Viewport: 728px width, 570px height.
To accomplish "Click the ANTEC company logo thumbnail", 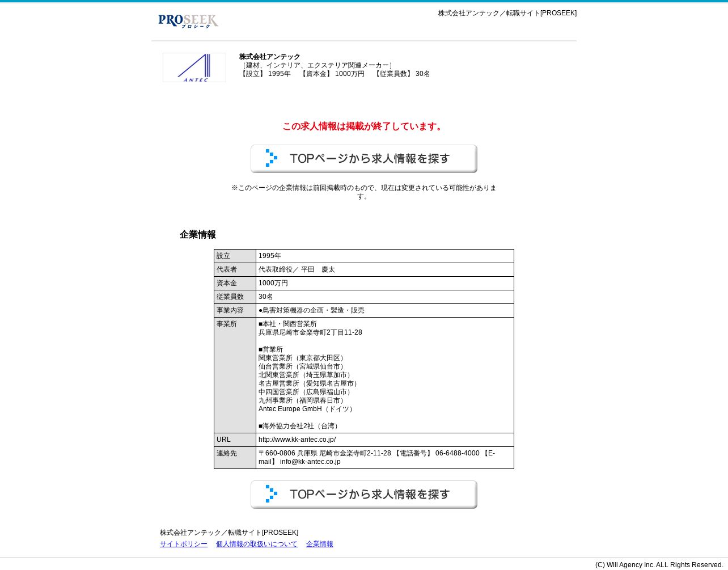I will tap(194, 67).
